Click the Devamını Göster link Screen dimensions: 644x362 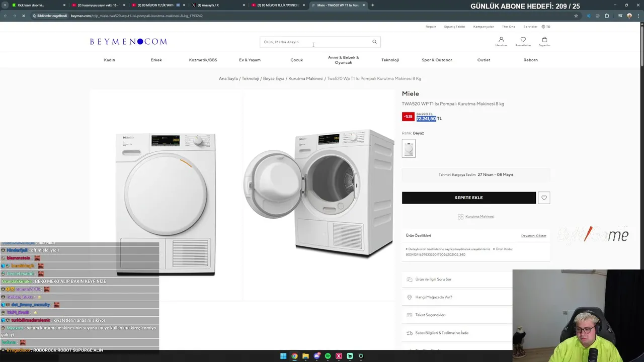[534, 236]
